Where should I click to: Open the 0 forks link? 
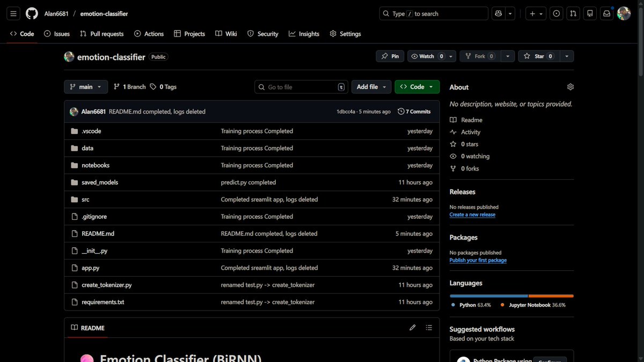(x=465, y=168)
